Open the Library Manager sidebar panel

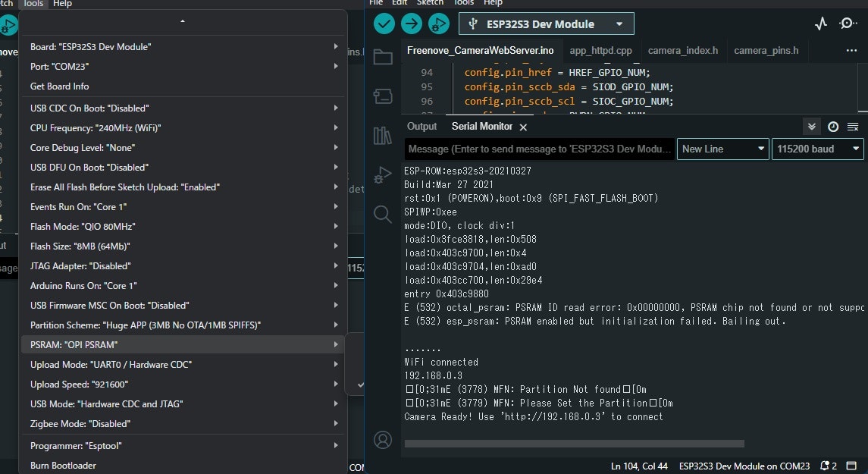click(x=383, y=134)
